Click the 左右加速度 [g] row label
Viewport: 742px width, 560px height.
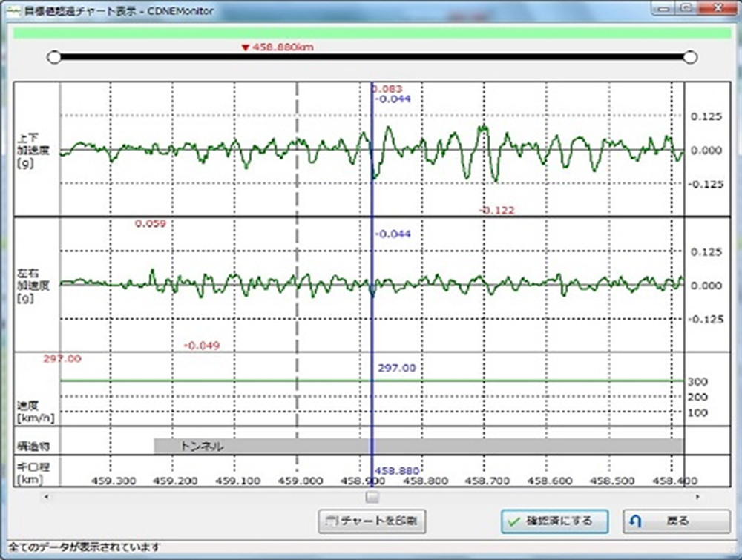pyautogui.click(x=33, y=286)
